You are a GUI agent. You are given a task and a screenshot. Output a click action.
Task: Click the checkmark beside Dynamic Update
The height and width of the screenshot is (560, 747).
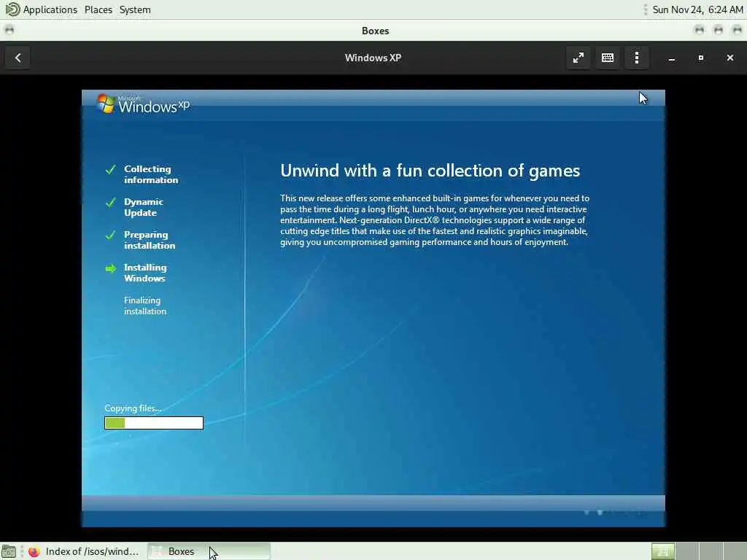[x=111, y=203]
